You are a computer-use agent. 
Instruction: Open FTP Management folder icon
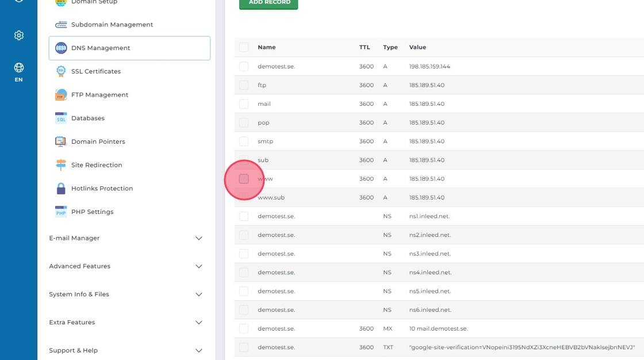pyautogui.click(x=61, y=95)
